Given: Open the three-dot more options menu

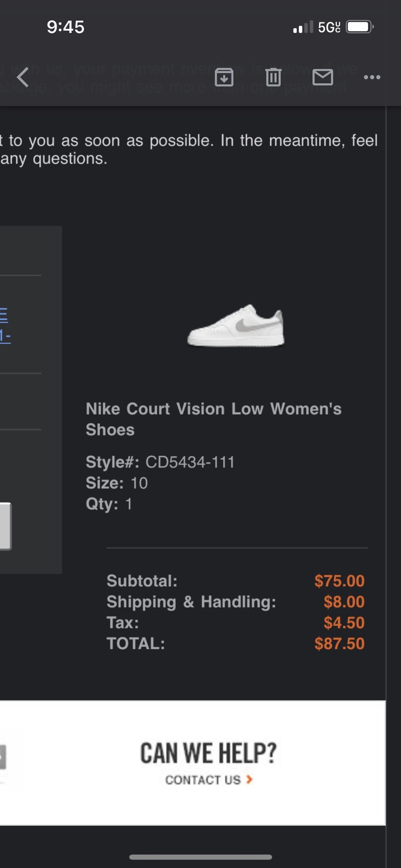Looking at the screenshot, I should [x=372, y=77].
